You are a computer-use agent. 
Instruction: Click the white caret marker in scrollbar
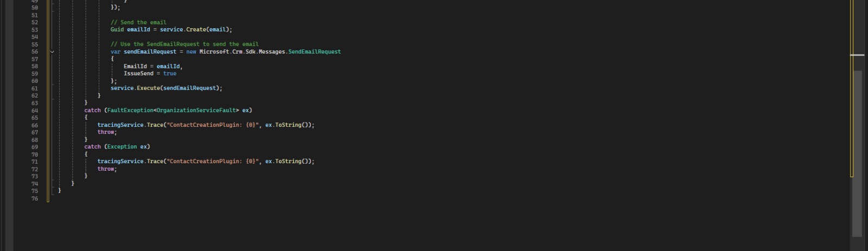(x=857, y=55)
